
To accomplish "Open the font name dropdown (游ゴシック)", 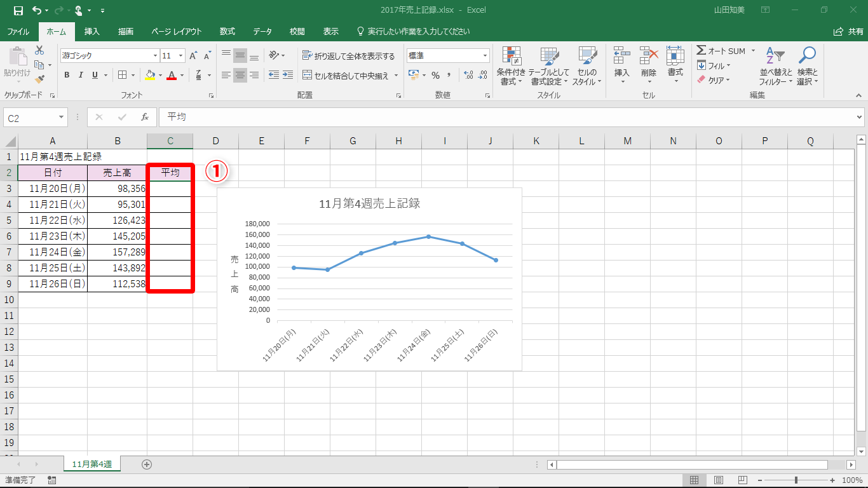I will coord(154,56).
